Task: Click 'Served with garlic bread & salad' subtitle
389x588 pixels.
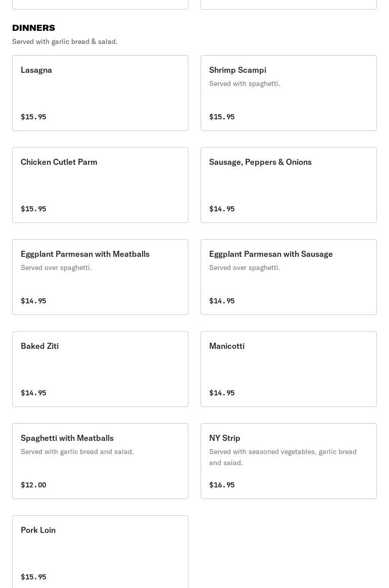Action: [x=65, y=41]
